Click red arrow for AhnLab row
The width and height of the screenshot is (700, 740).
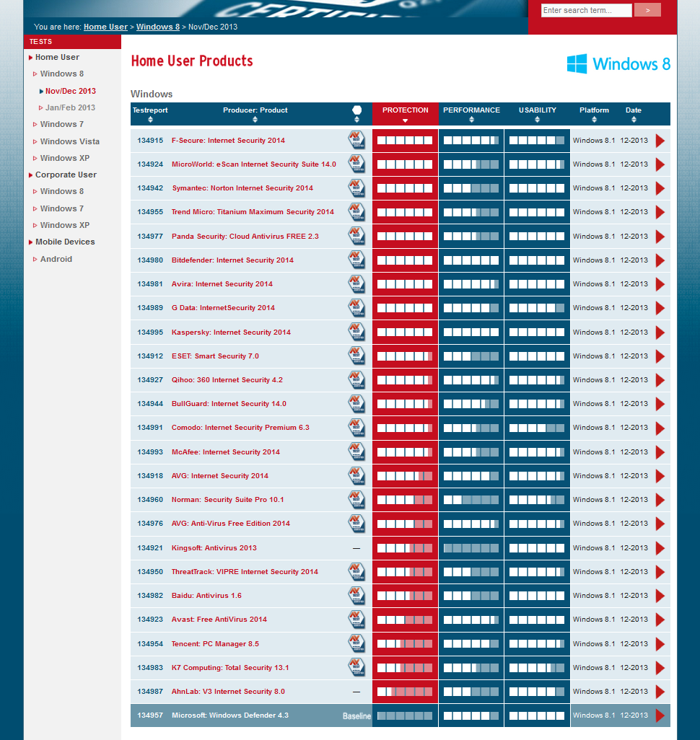tap(660, 692)
